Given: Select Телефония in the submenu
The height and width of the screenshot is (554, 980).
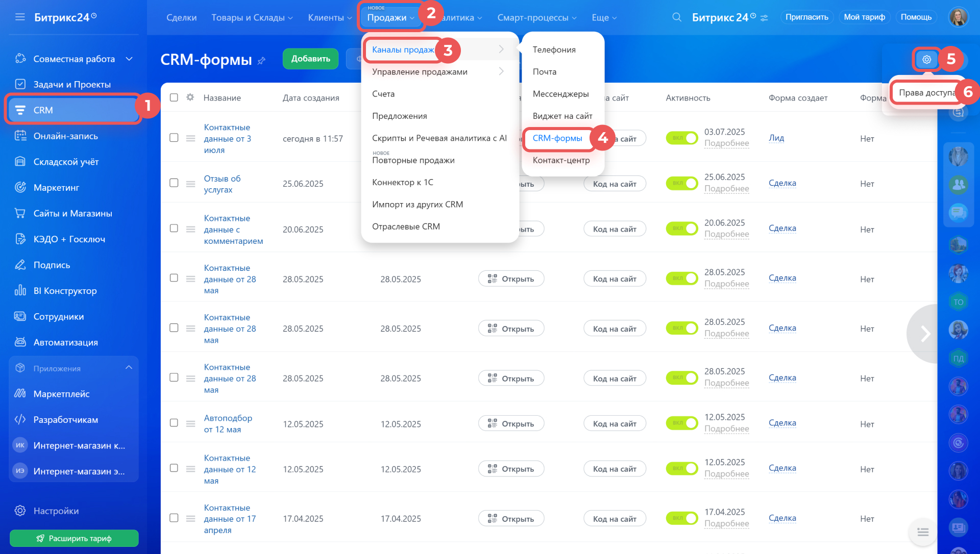Looking at the screenshot, I should point(554,50).
